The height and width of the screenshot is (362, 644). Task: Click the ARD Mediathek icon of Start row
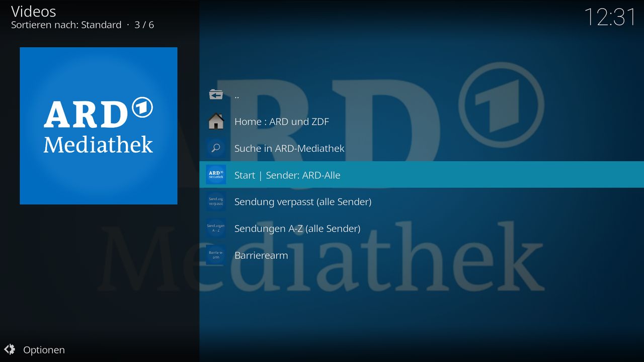click(x=216, y=175)
